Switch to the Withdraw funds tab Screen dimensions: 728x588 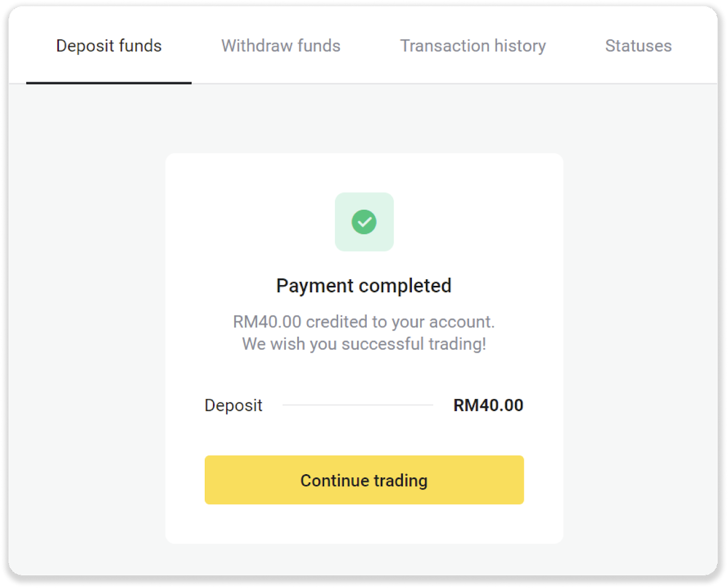pos(281,46)
